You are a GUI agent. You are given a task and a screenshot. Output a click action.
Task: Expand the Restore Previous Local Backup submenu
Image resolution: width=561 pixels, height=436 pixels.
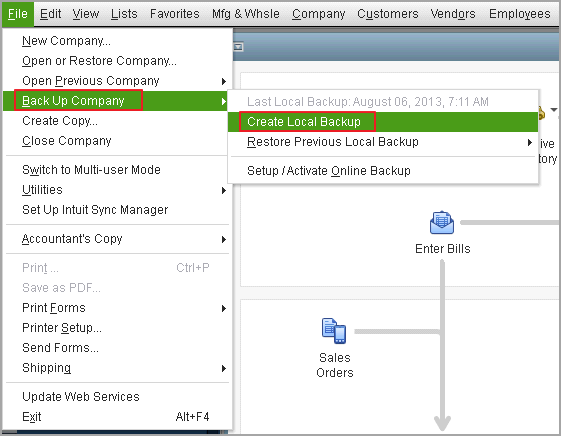point(383,142)
